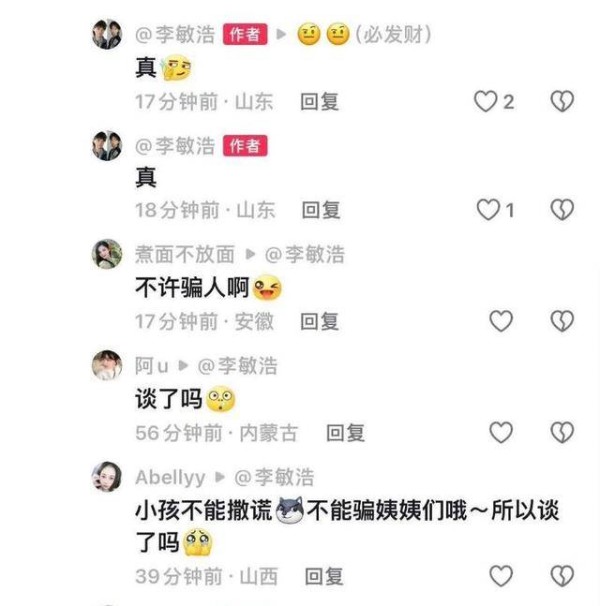600x606 pixels.
Task: Dislike the 18分钟前 山东 comment
Action: coord(562,210)
